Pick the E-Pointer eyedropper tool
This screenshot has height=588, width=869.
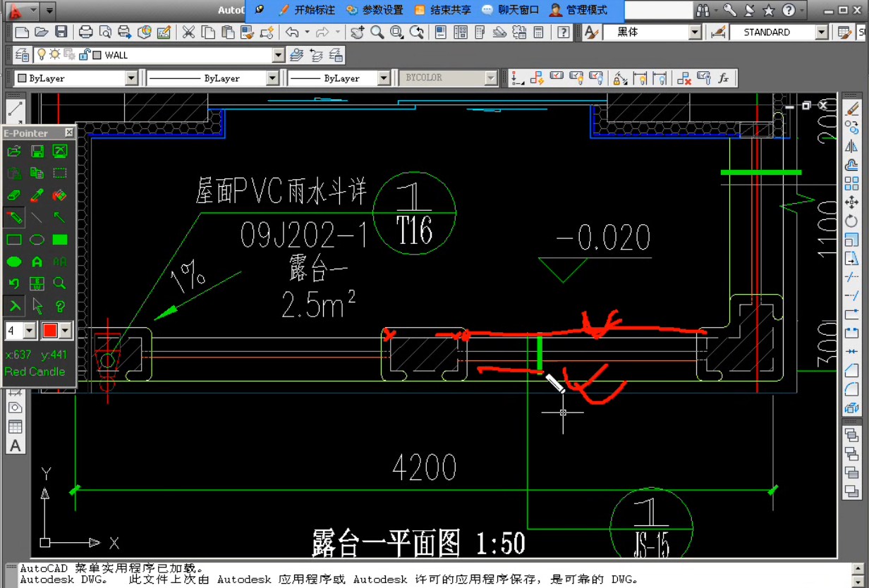[37, 195]
